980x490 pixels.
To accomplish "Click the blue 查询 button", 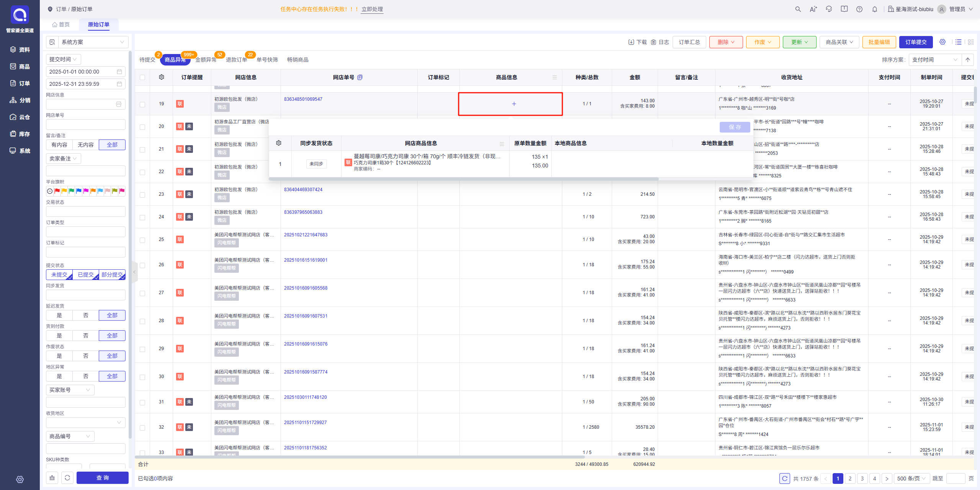I will point(103,478).
